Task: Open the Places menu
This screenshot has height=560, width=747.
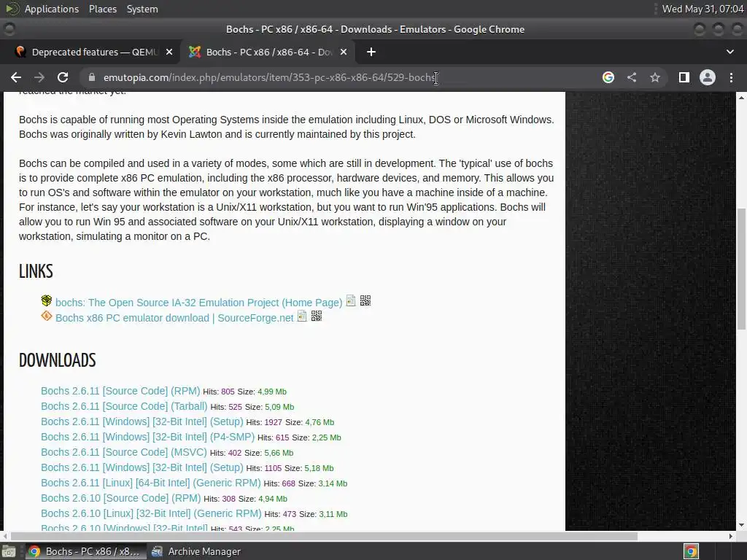Action: (x=102, y=9)
